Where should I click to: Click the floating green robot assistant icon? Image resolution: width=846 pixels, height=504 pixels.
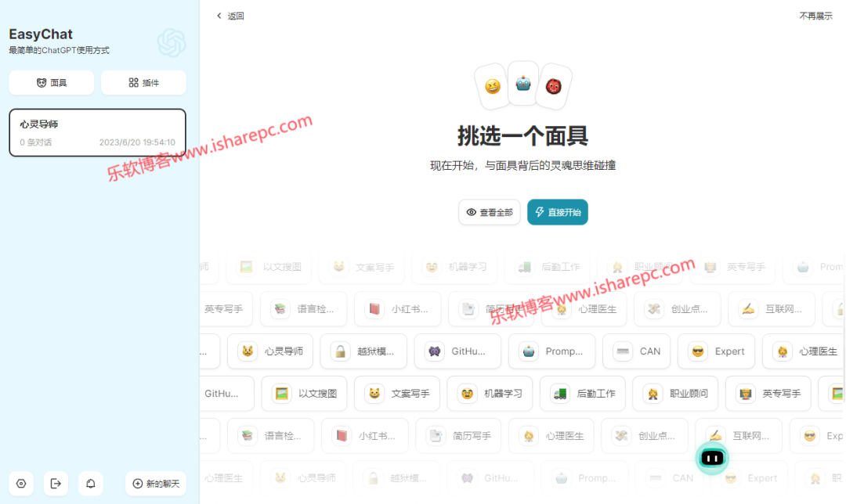click(712, 458)
